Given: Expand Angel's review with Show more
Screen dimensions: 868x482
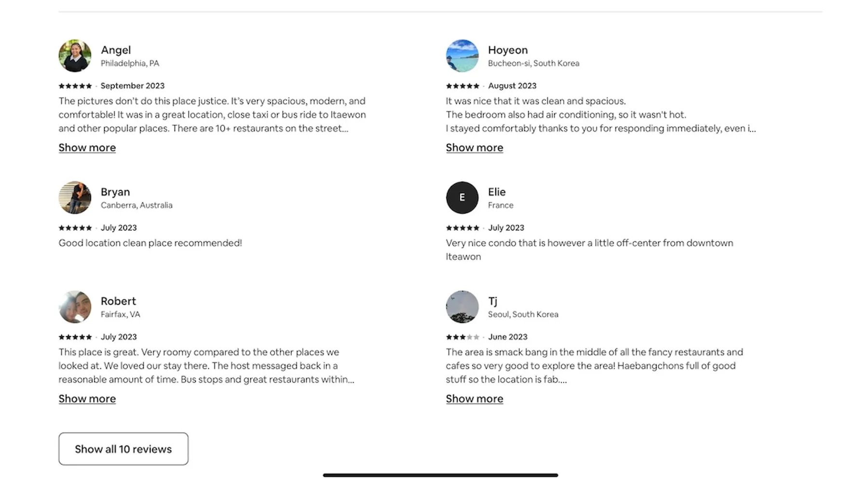Looking at the screenshot, I should (x=87, y=147).
